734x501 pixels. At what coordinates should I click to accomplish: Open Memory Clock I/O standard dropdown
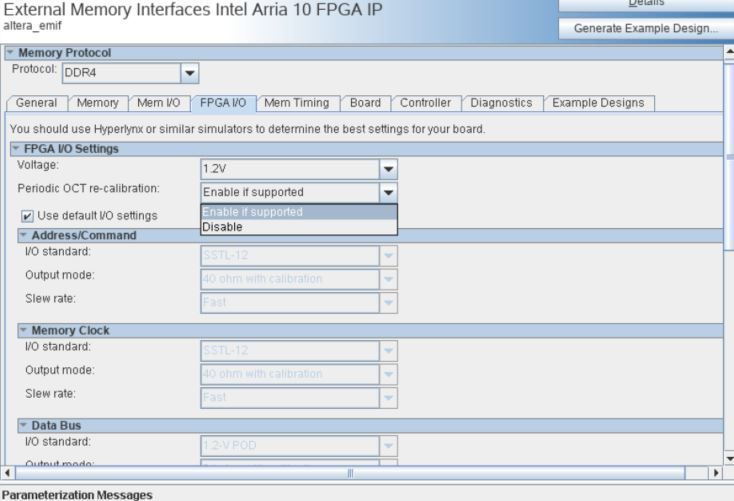299,351
